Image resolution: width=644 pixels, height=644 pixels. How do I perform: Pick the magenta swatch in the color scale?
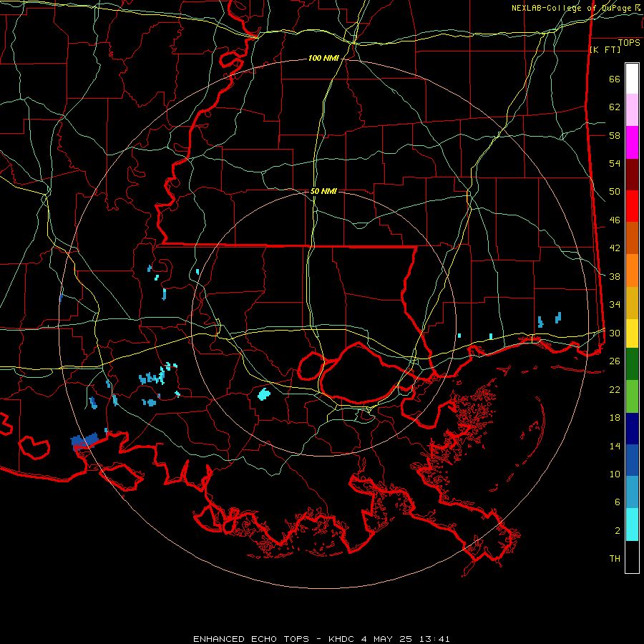point(632,142)
